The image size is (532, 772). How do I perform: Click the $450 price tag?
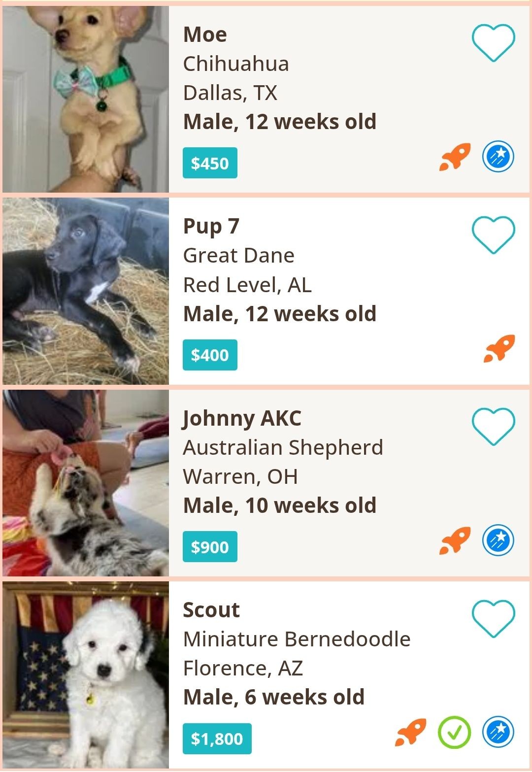point(210,163)
